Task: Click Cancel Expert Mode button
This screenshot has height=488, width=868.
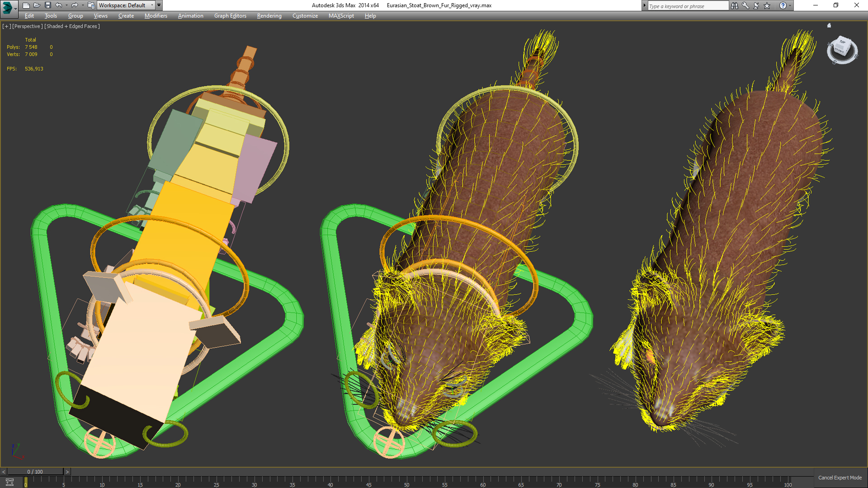Action: (840, 478)
